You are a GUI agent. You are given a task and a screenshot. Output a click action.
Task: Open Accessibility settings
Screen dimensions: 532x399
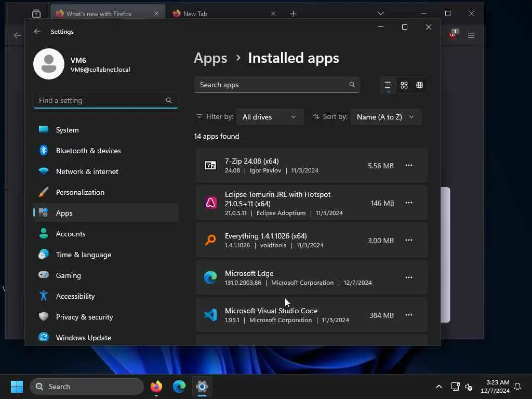106,296
